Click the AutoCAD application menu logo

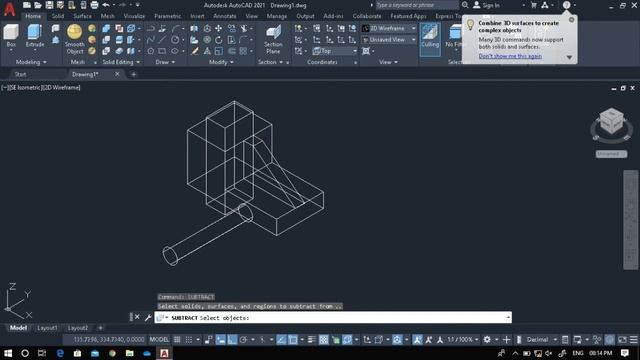click(9, 9)
